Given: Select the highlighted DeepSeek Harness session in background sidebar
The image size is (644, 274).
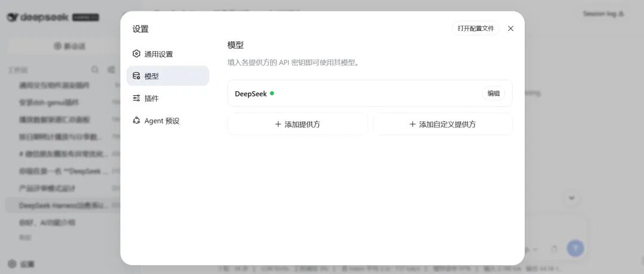Looking at the screenshot, I should (x=64, y=205).
